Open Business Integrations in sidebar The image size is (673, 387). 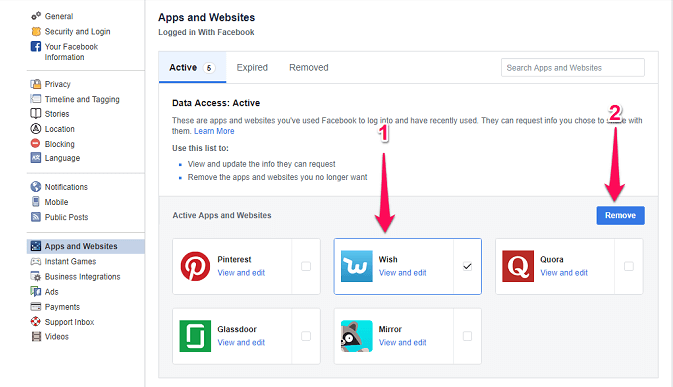tap(82, 277)
